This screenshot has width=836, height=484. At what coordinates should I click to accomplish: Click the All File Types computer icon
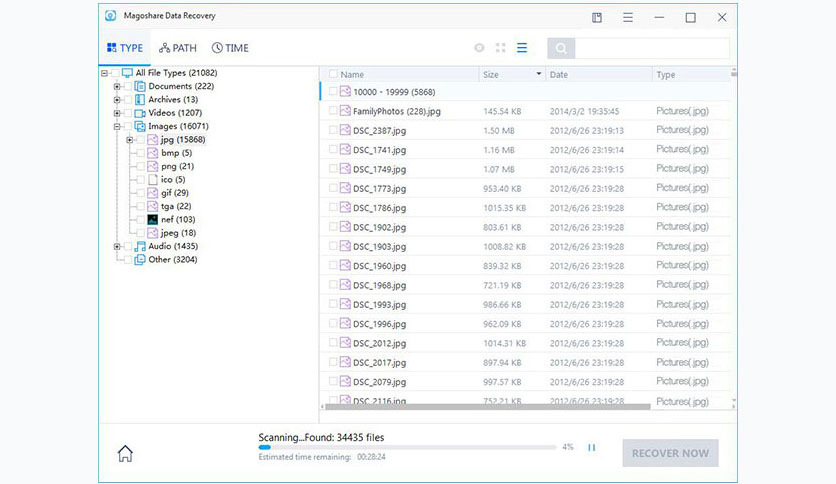[x=127, y=73]
